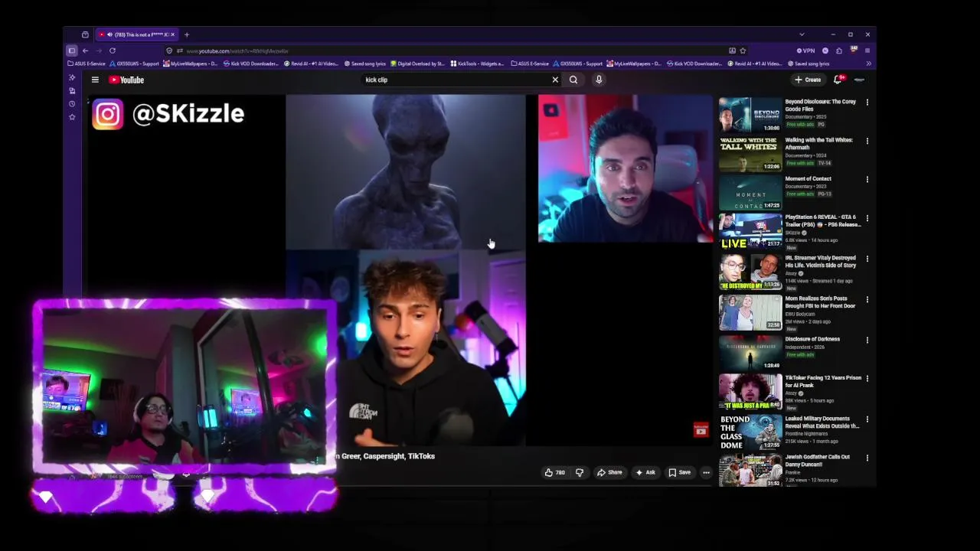Clear the 'kick clip' search text
The image size is (980, 551).
pos(555,80)
